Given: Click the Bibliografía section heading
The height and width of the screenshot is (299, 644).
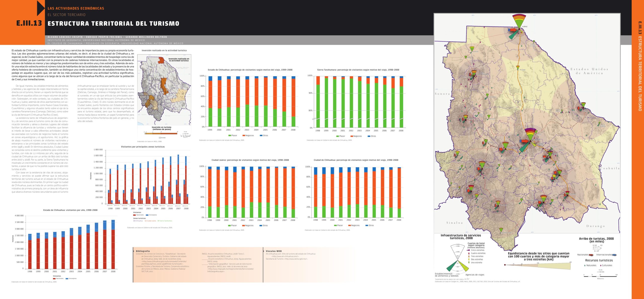Looking at the screenshot, I should [x=143, y=251].
